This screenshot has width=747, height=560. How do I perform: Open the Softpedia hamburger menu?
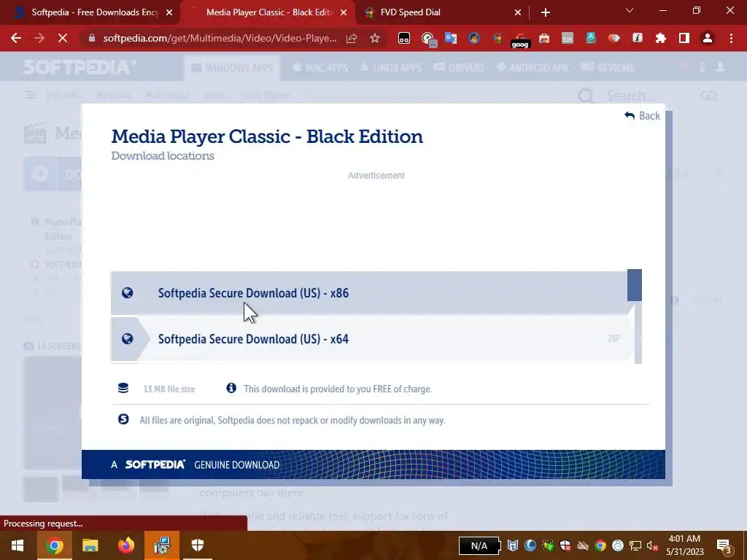[31, 96]
